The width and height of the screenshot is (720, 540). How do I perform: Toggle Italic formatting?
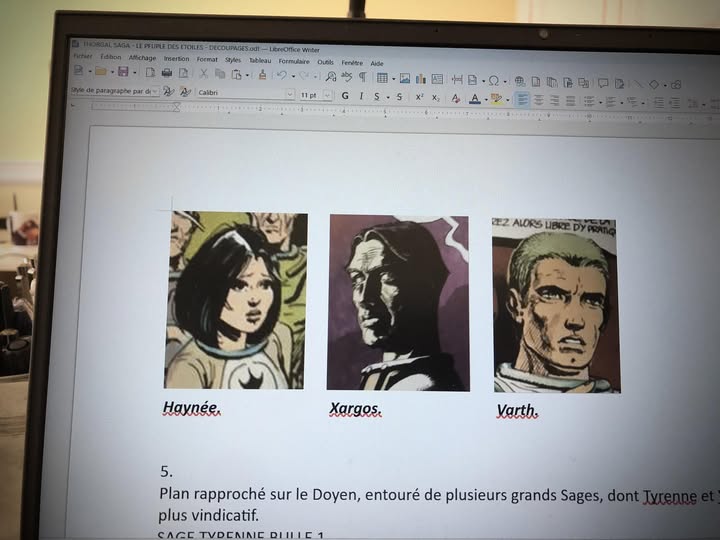pyautogui.click(x=361, y=96)
